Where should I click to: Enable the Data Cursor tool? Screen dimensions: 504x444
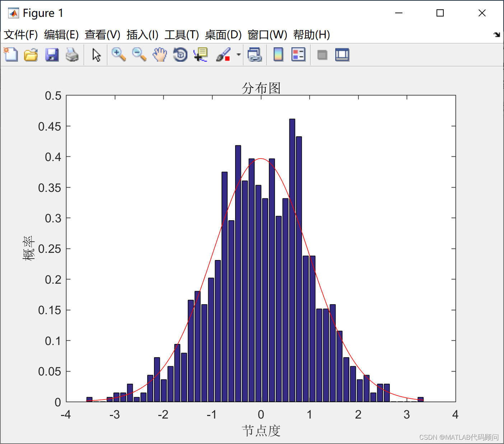click(x=200, y=55)
